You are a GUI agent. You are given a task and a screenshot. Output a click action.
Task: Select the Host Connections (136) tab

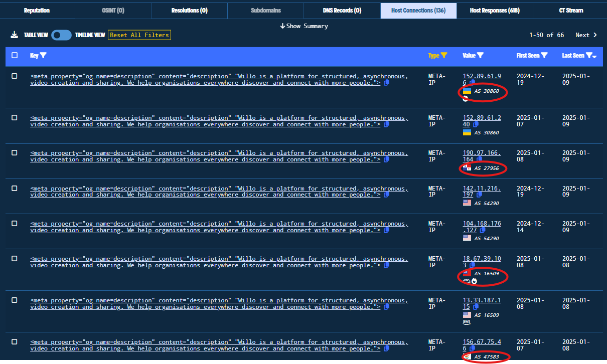pos(418,11)
